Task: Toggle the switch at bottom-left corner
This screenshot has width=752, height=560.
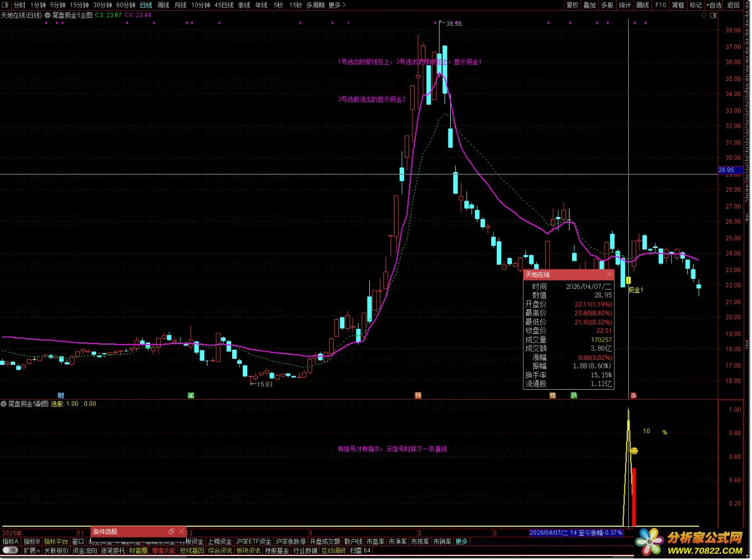Action: pyautogui.click(x=10, y=550)
